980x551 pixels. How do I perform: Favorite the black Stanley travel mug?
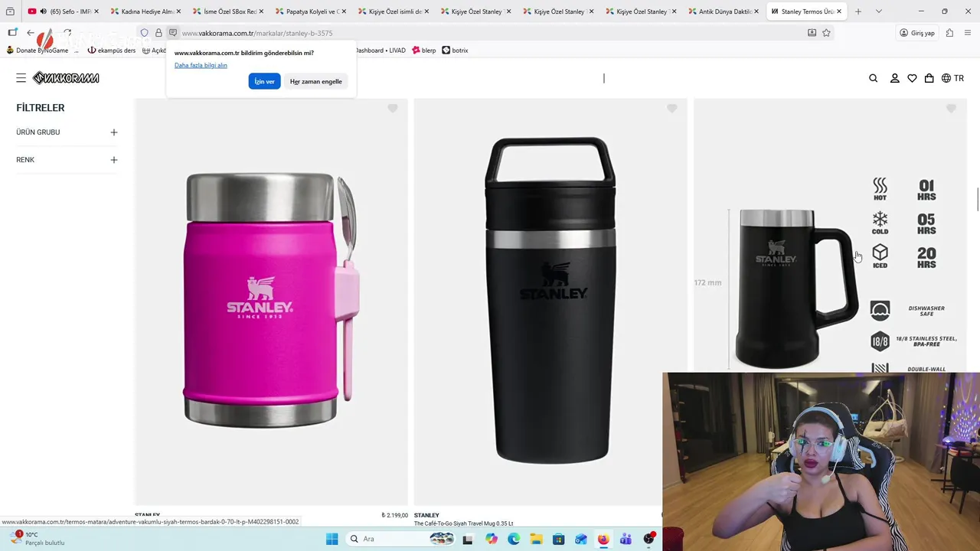[671, 109]
